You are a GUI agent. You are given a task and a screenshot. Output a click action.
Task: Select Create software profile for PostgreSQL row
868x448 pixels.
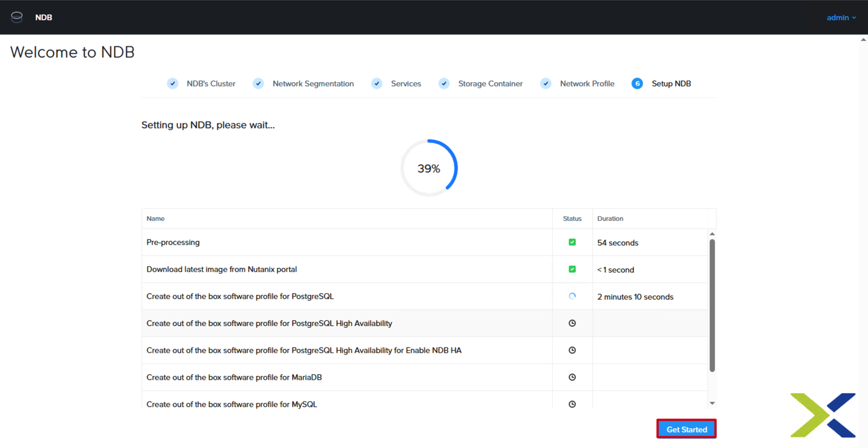425,296
